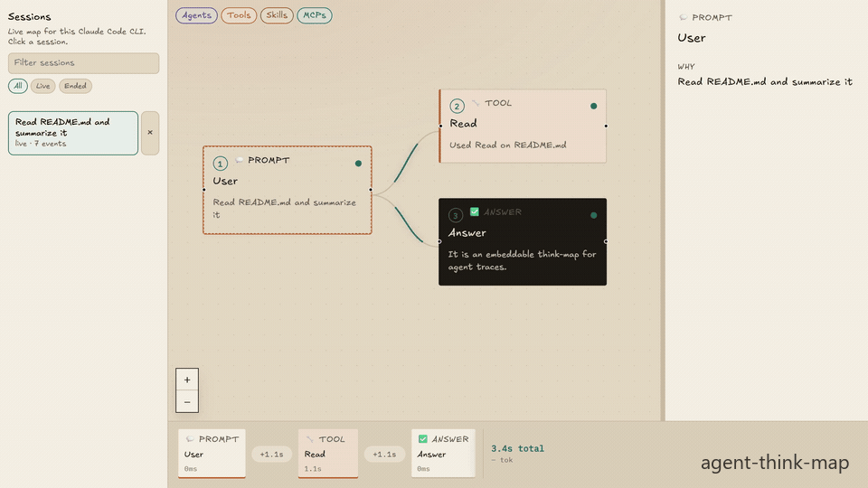Click the green status dot on Answer node
Viewport: 868px width, 488px height.
pos(593,215)
